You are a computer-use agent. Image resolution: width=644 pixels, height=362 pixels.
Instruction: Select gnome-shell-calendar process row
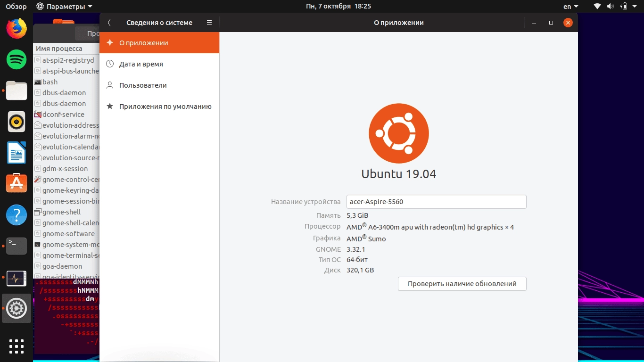(x=66, y=223)
